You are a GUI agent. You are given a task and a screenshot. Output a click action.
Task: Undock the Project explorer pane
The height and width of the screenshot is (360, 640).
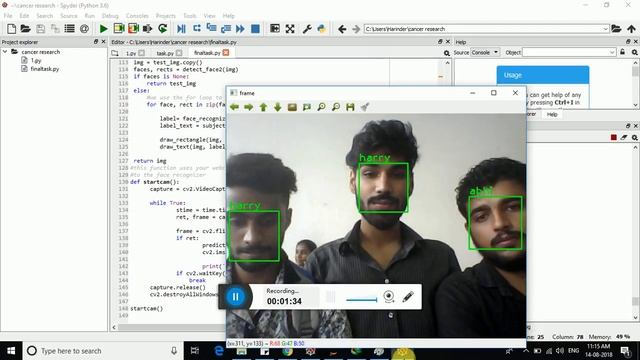[96, 42]
